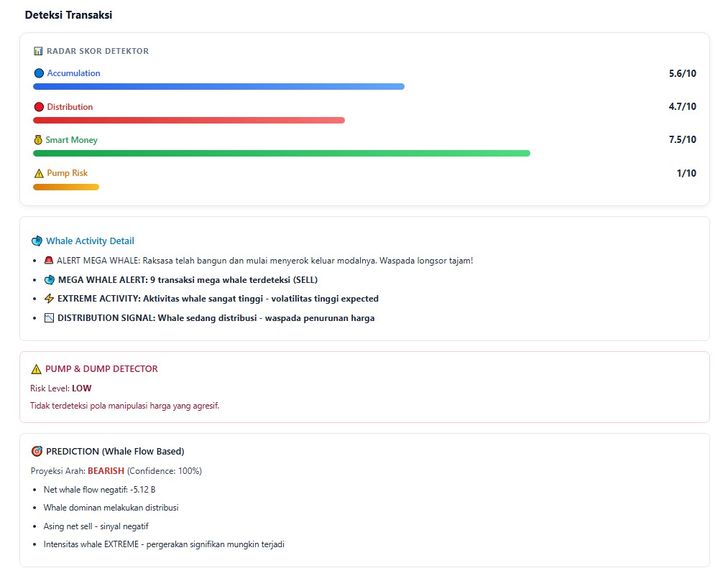Click the red circle icon next to Distribution

pyautogui.click(x=39, y=107)
